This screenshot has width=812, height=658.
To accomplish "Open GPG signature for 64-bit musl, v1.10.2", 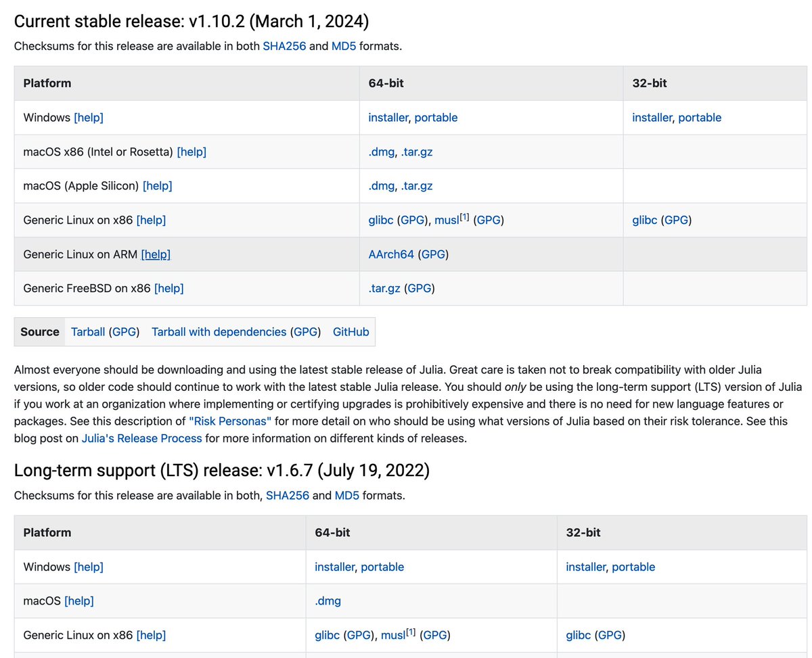I will tap(489, 220).
